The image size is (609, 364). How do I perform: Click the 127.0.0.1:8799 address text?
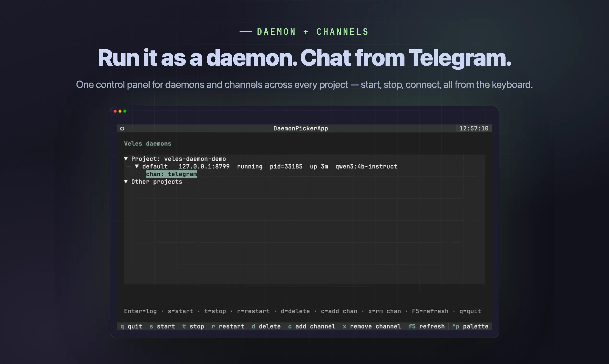pyautogui.click(x=204, y=166)
